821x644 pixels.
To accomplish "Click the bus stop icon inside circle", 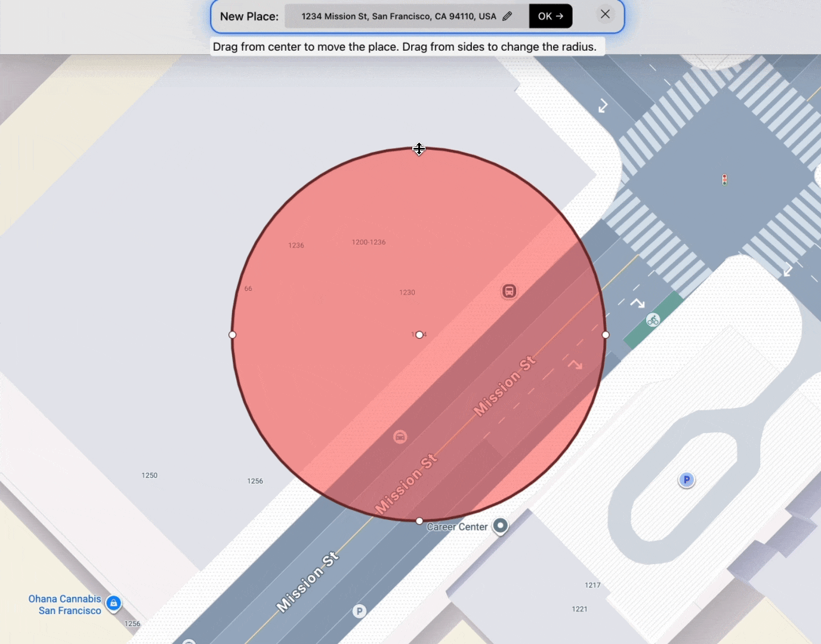I will coord(509,291).
